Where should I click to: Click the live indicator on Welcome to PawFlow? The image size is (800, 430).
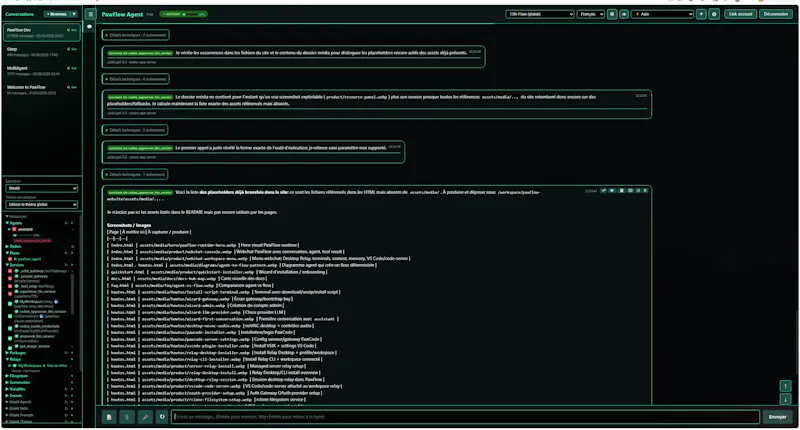[72, 87]
